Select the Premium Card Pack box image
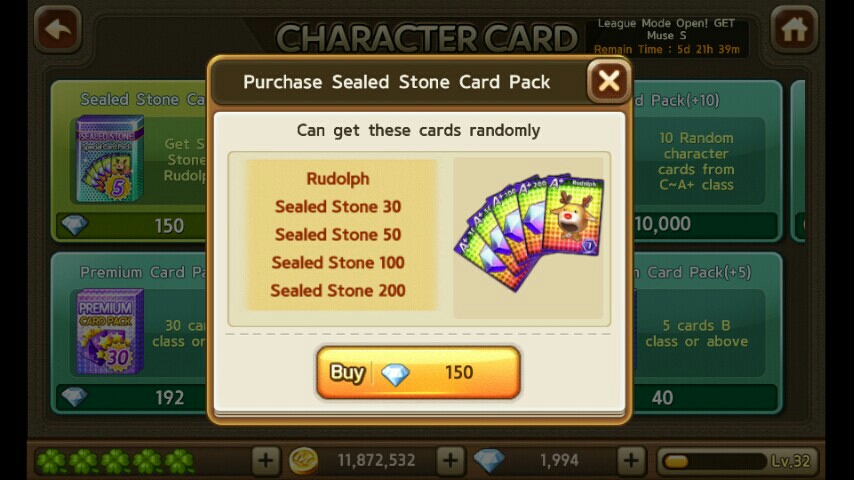854x480 pixels. click(x=109, y=331)
